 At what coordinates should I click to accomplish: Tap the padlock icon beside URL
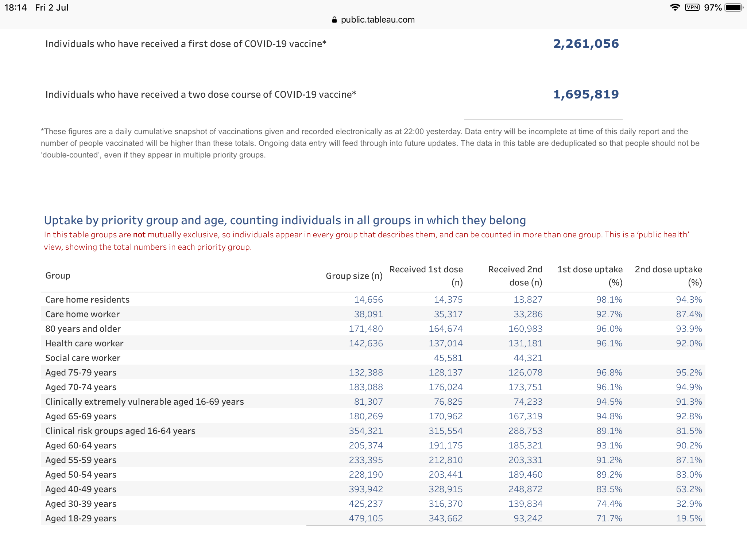(x=334, y=20)
